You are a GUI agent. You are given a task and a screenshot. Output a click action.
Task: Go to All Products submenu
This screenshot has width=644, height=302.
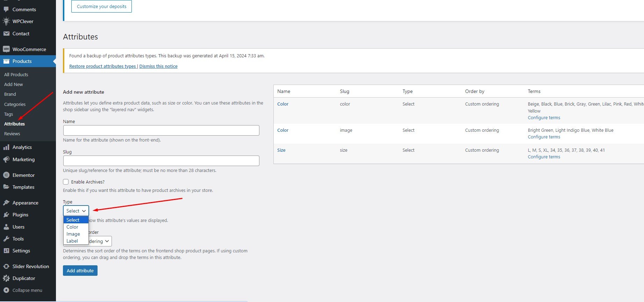click(x=16, y=74)
